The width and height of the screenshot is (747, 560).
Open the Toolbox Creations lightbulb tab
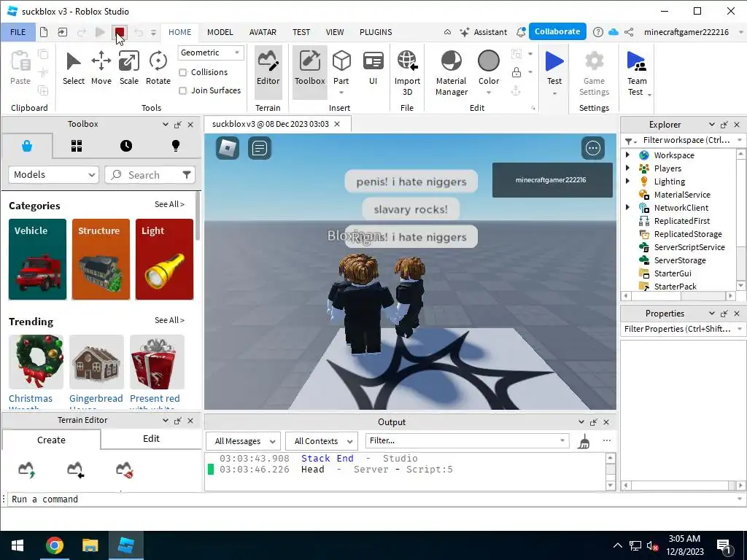(176, 146)
